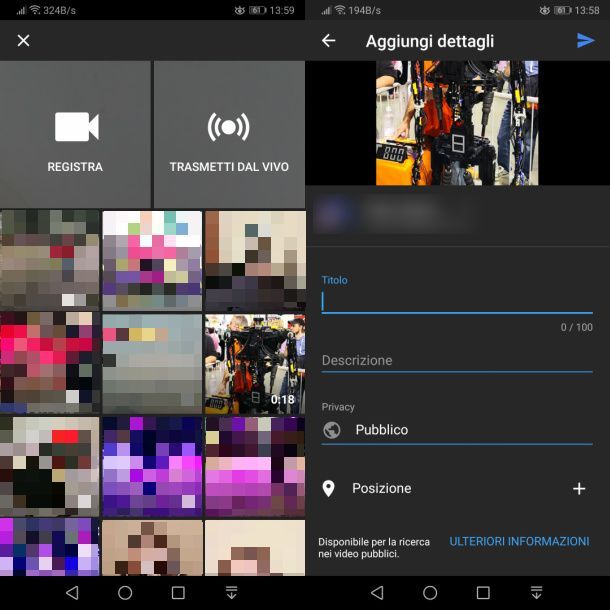Tap the Aggiungi dettagli title
This screenshot has width=610, height=610.
(x=430, y=41)
